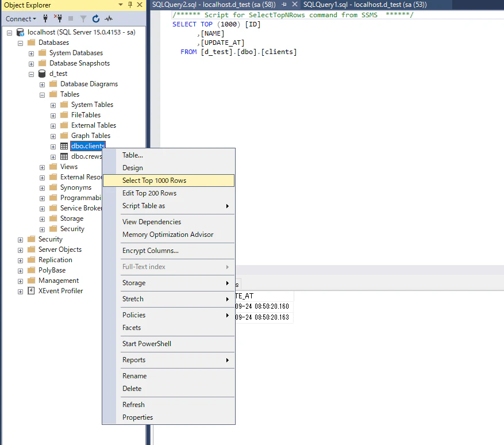Click the localhost server icon
The width and height of the screenshot is (504, 445).
point(20,32)
